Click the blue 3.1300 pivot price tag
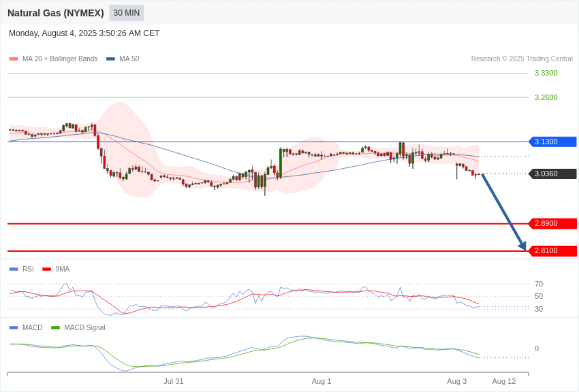The width and height of the screenshot is (579, 392). pos(552,142)
